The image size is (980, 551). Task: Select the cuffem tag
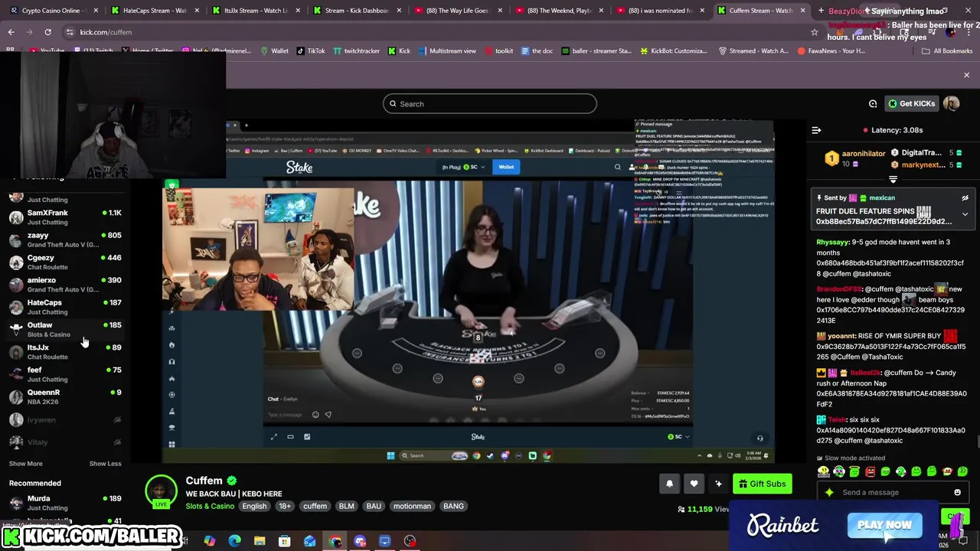click(315, 506)
